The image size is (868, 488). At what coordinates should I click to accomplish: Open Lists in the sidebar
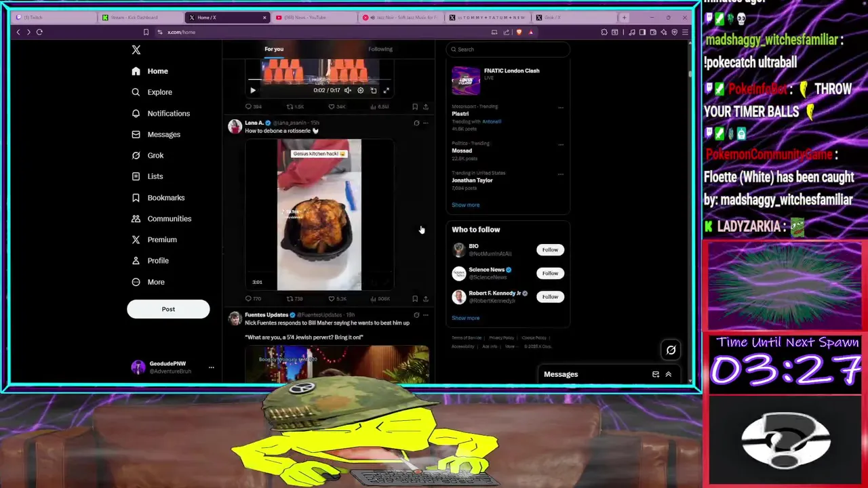click(147, 176)
